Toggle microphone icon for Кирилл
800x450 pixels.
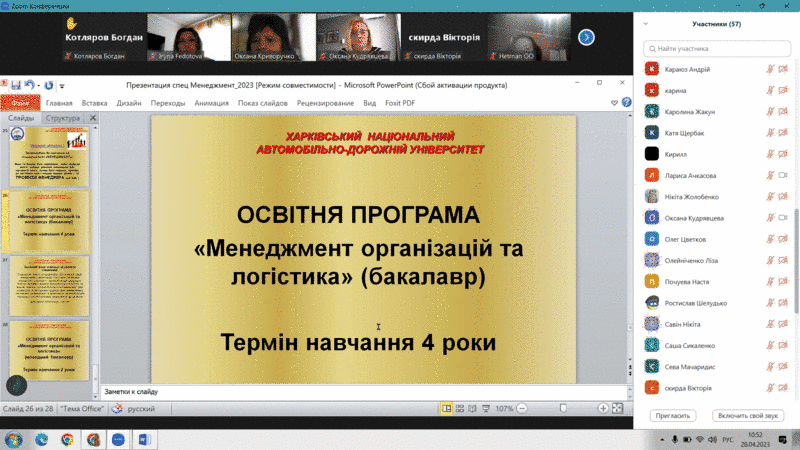770,154
